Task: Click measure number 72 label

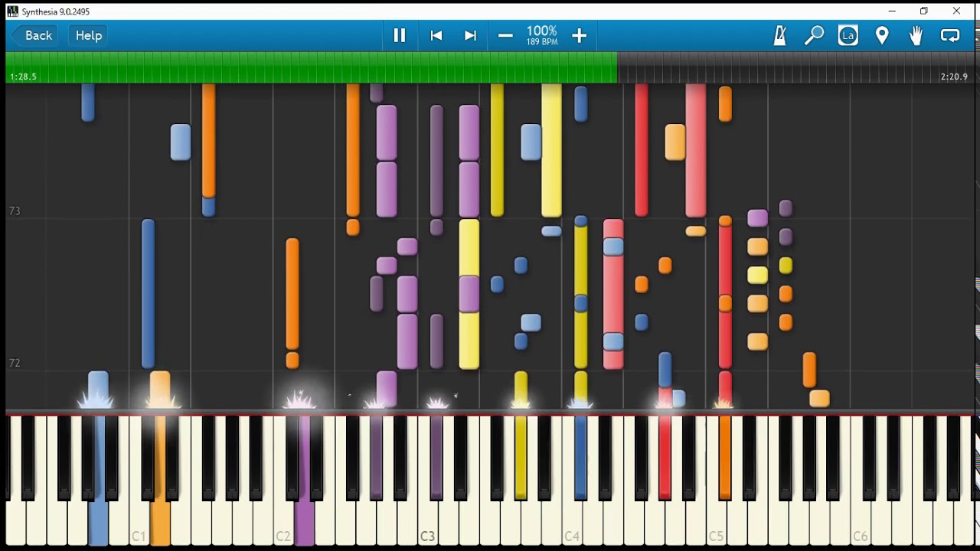Action: click(x=15, y=363)
